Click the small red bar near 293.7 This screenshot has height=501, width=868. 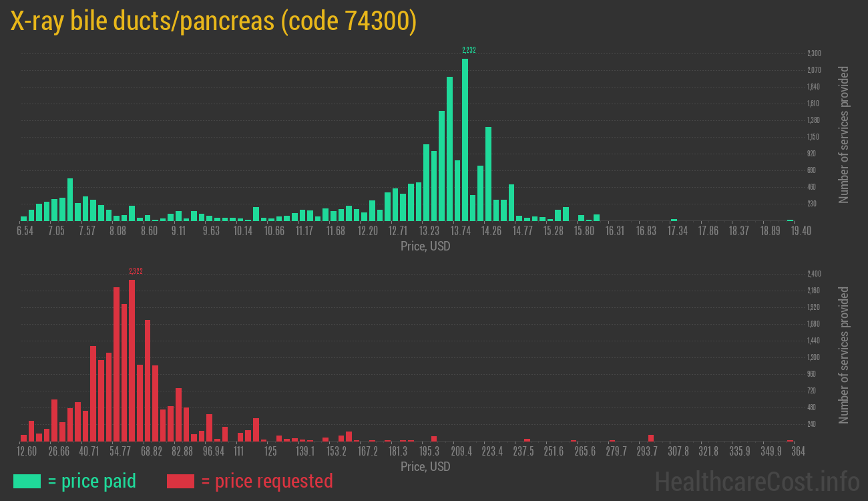(x=651, y=438)
